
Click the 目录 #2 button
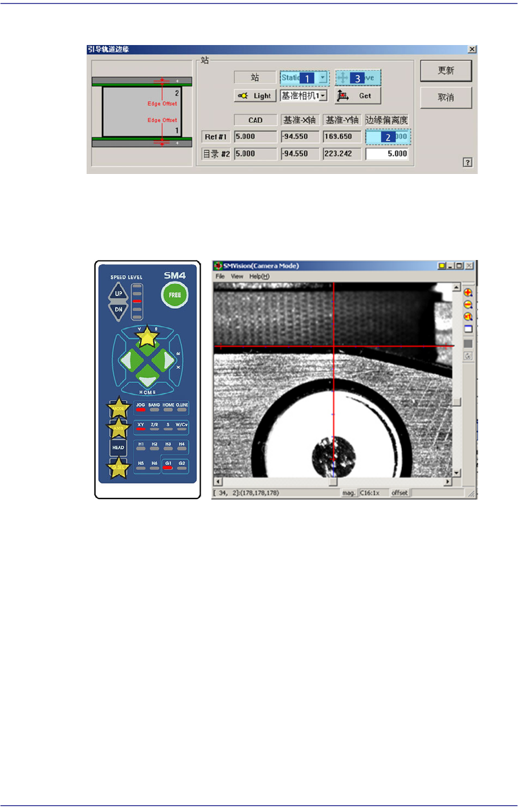coord(216,154)
